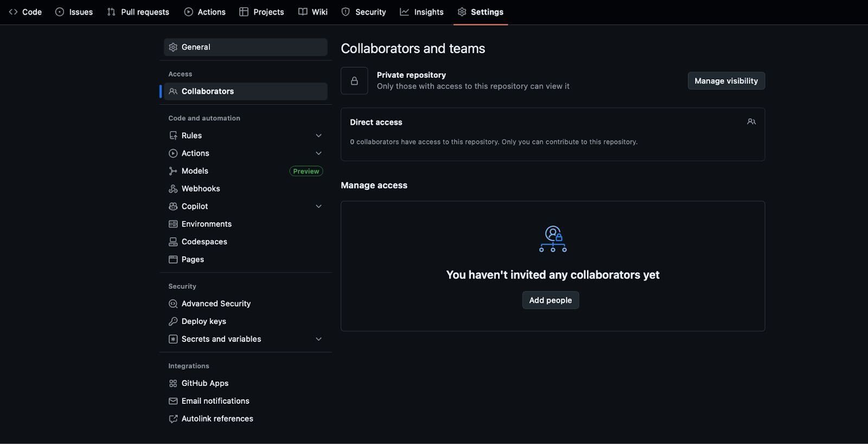Open the Deploy keys page

(x=246, y=321)
